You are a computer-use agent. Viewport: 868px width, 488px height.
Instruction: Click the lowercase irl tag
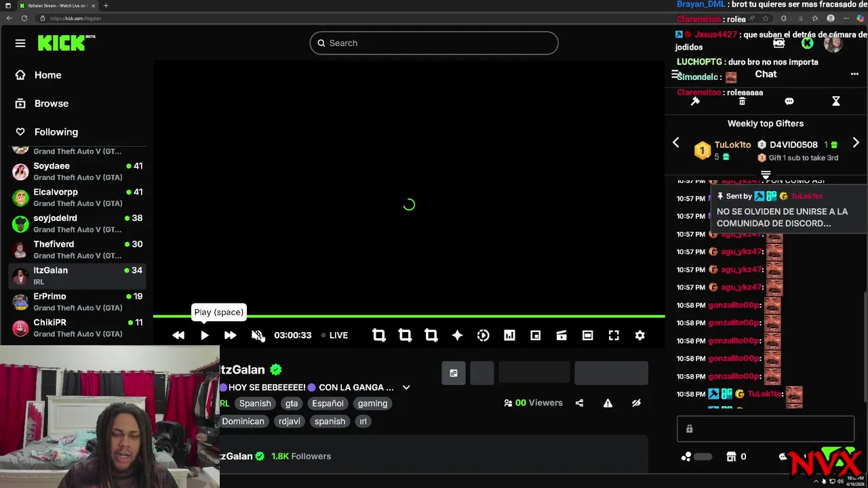(363, 422)
